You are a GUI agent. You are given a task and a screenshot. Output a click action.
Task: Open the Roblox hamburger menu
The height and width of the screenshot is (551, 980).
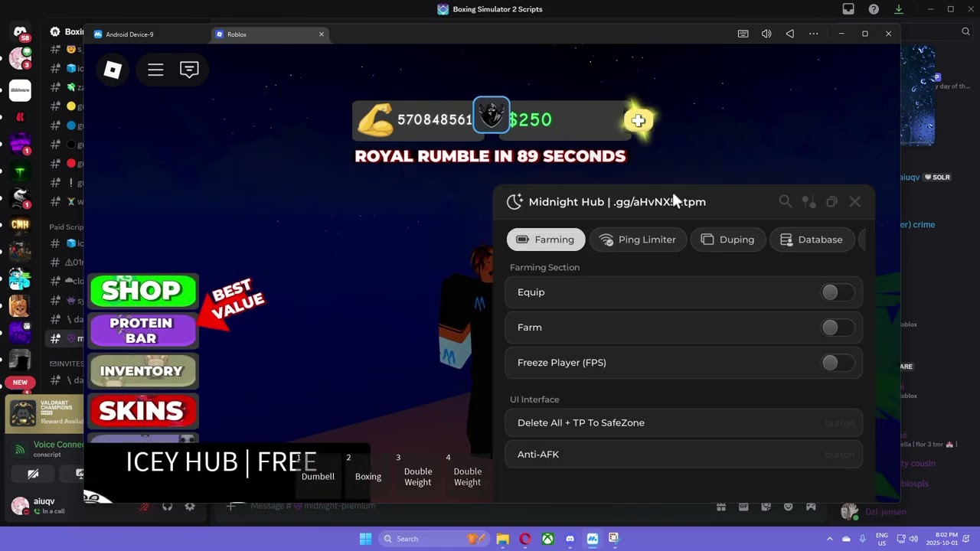point(155,70)
